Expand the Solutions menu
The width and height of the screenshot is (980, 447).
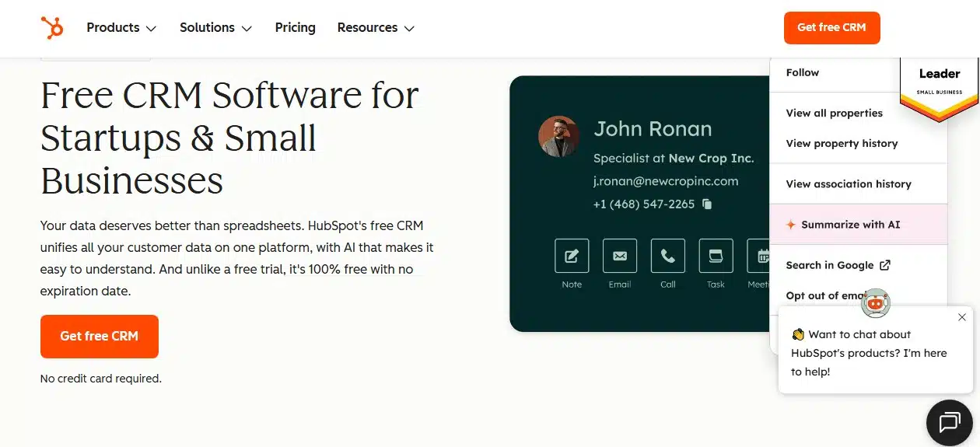pos(215,28)
